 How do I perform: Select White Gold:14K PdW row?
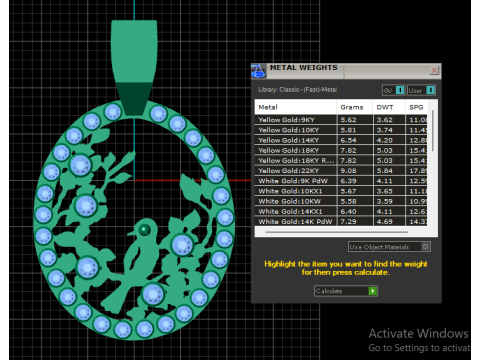(x=341, y=221)
